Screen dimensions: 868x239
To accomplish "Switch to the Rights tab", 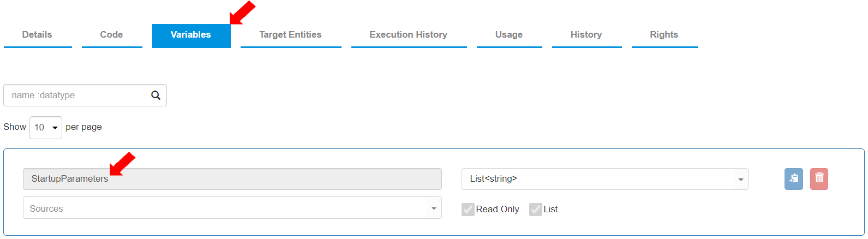I will [x=663, y=35].
